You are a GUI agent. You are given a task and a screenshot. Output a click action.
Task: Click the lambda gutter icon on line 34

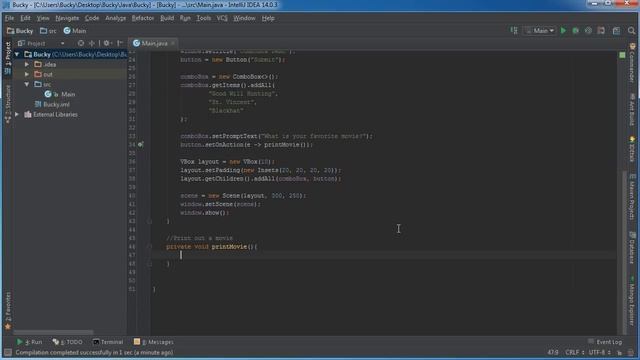click(x=140, y=144)
